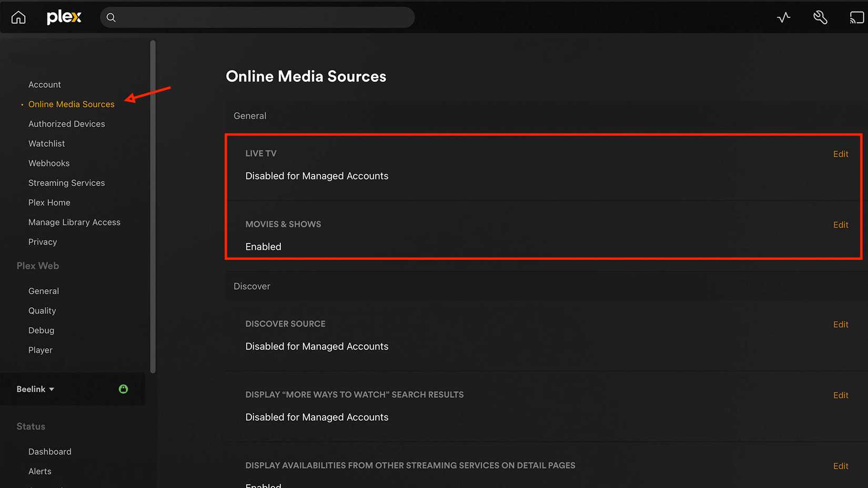The width and height of the screenshot is (868, 488).
Task: Edit the Live TV setting
Action: [841, 154]
